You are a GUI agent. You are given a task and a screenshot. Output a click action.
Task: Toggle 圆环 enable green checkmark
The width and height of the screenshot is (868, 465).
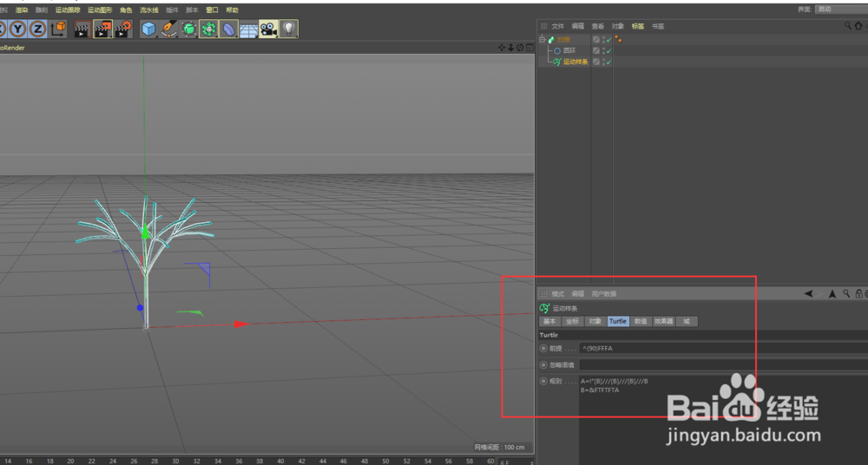[609, 51]
